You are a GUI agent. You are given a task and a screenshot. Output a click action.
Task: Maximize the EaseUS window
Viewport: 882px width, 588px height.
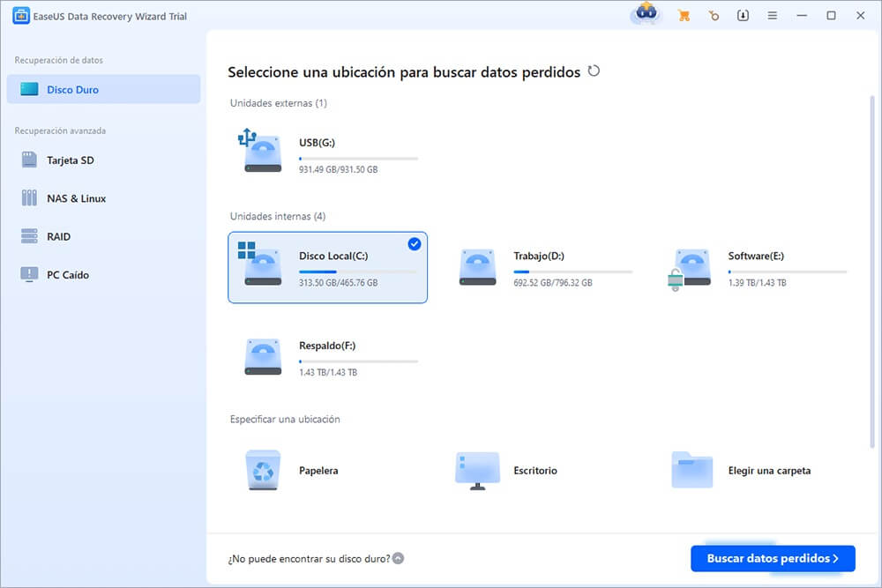tap(832, 16)
